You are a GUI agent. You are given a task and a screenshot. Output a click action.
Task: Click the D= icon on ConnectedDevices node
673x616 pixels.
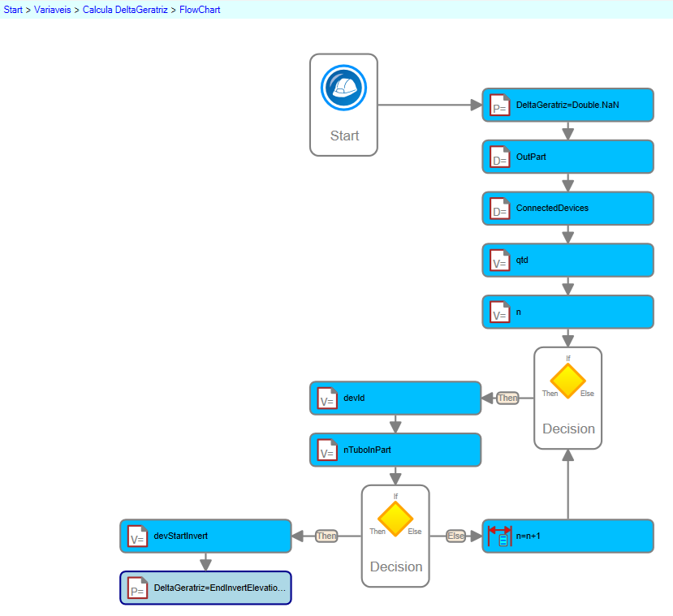pos(500,209)
